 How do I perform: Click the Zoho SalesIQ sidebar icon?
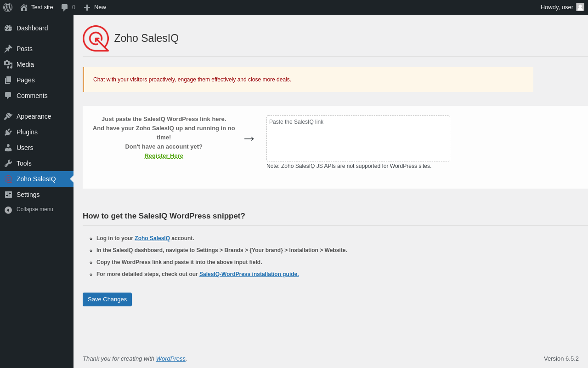pyautogui.click(x=8, y=179)
